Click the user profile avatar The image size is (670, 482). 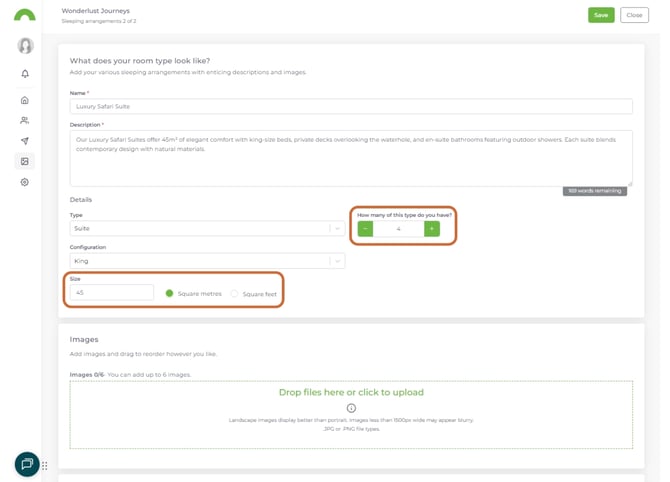[x=25, y=46]
